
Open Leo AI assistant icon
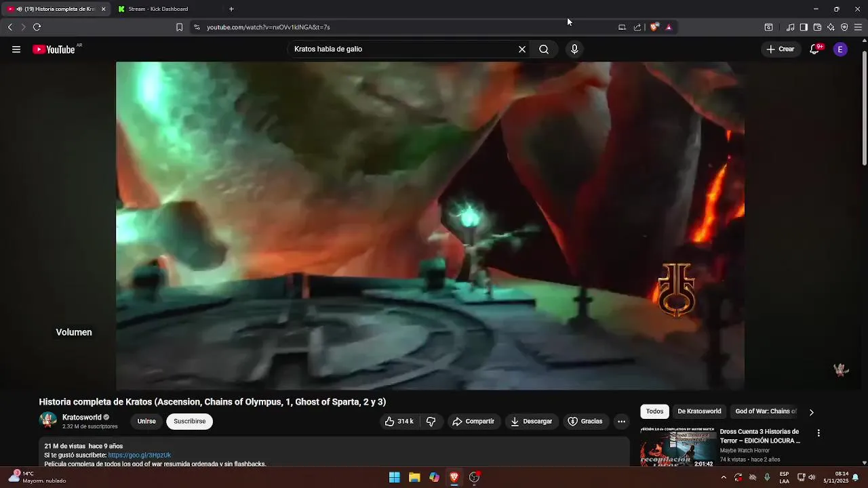click(831, 27)
